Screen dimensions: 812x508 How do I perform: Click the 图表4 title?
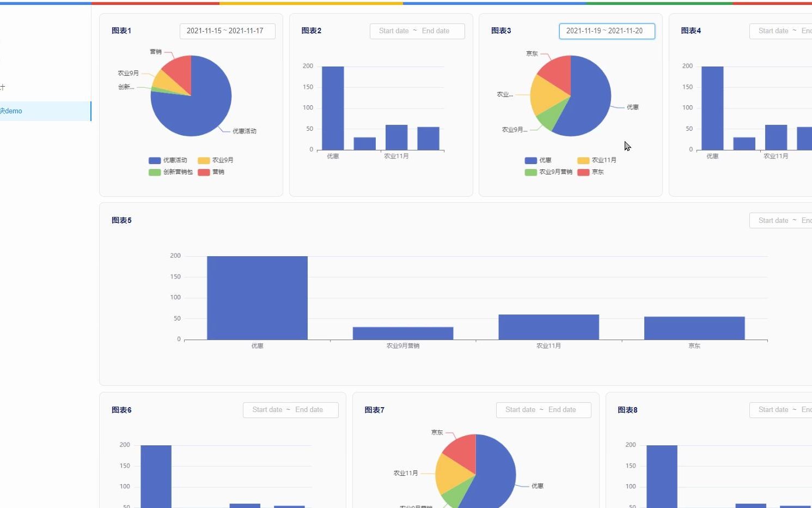(x=691, y=31)
